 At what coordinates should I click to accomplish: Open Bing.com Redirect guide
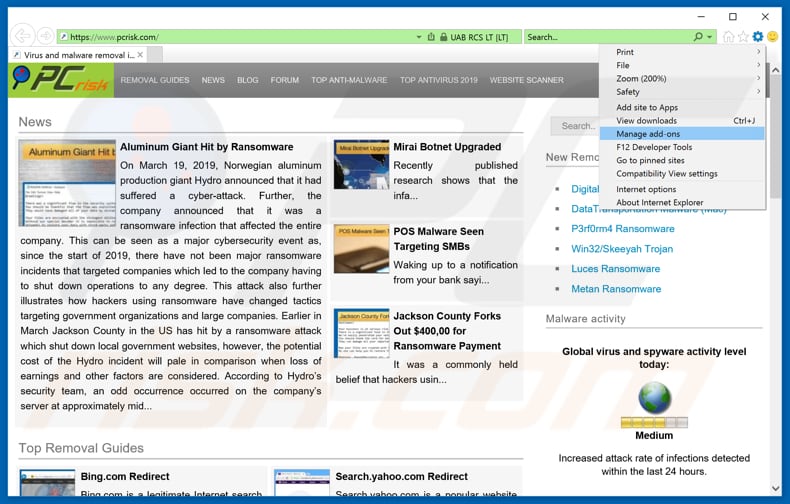coord(125,476)
